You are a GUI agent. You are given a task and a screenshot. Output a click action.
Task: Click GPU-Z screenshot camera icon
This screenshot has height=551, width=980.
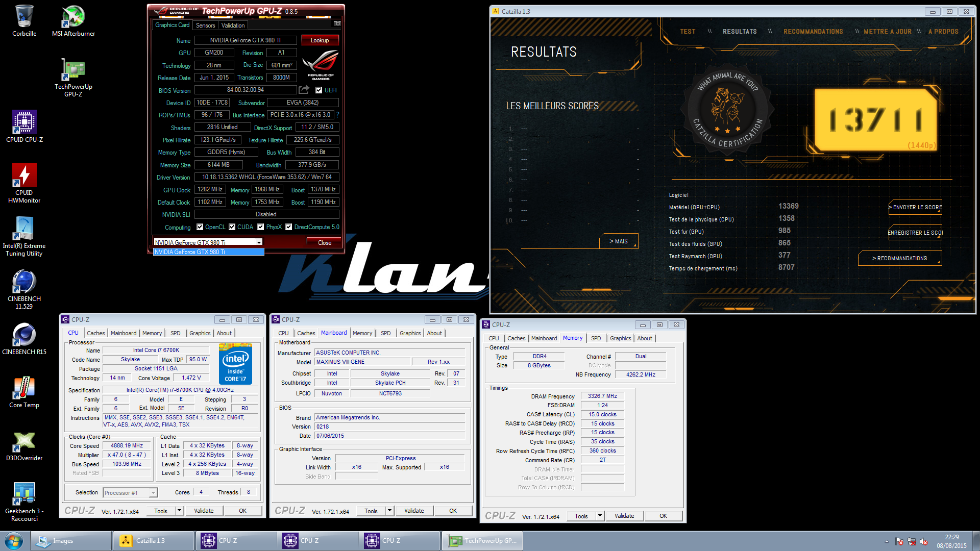[x=337, y=23]
